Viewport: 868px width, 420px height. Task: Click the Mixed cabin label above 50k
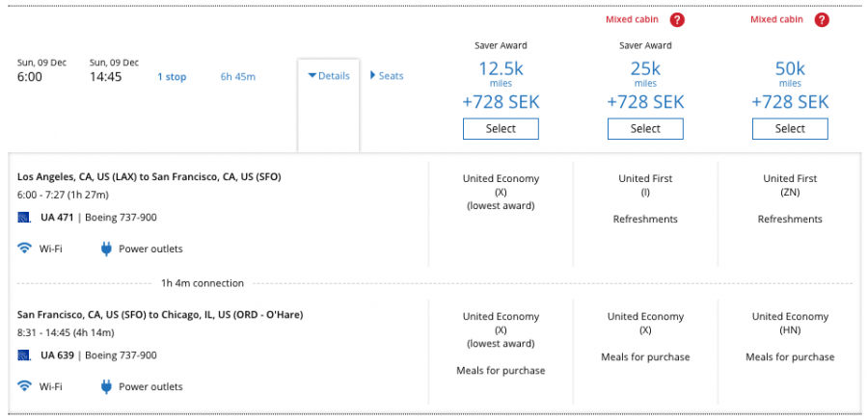click(776, 19)
